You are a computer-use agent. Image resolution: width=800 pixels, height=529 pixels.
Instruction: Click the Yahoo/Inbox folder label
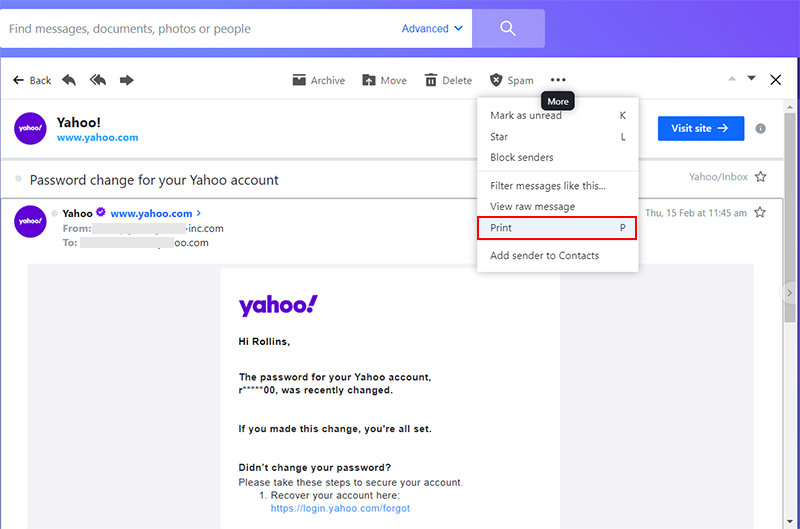(x=718, y=177)
